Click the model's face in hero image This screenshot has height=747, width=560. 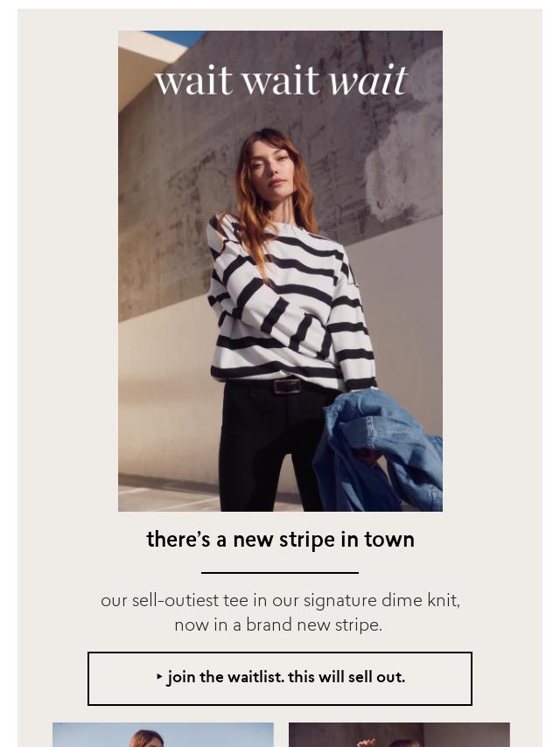[x=271, y=164]
